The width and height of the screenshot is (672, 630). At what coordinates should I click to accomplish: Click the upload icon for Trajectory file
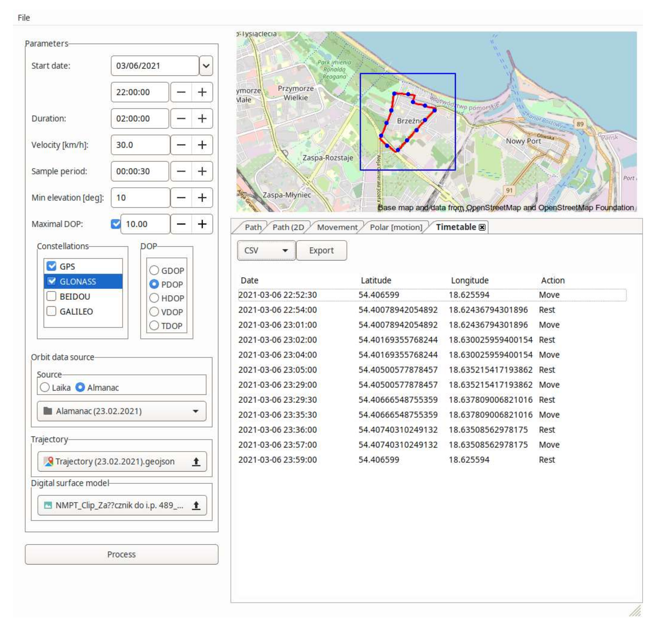[196, 461]
